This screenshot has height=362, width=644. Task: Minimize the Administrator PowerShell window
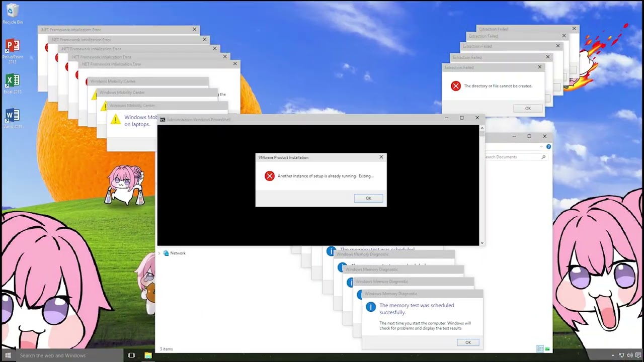point(447,118)
